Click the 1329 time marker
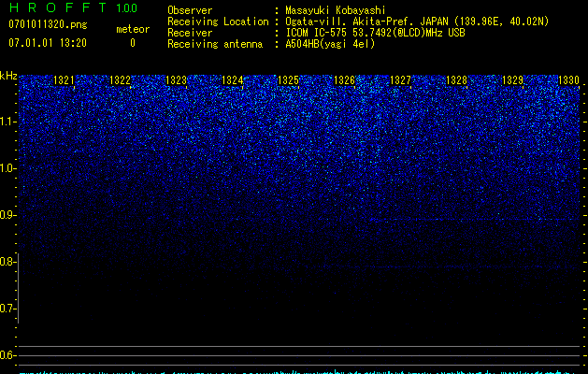Screen dimensions: 588x374 pyautogui.click(x=512, y=80)
